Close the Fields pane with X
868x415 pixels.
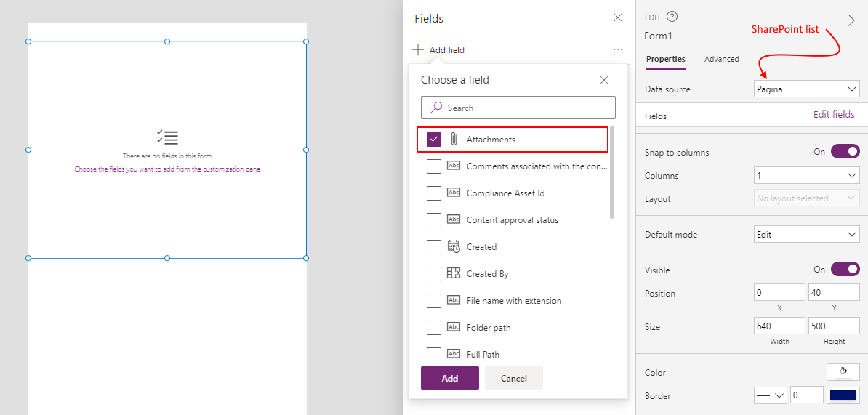(618, 17)
